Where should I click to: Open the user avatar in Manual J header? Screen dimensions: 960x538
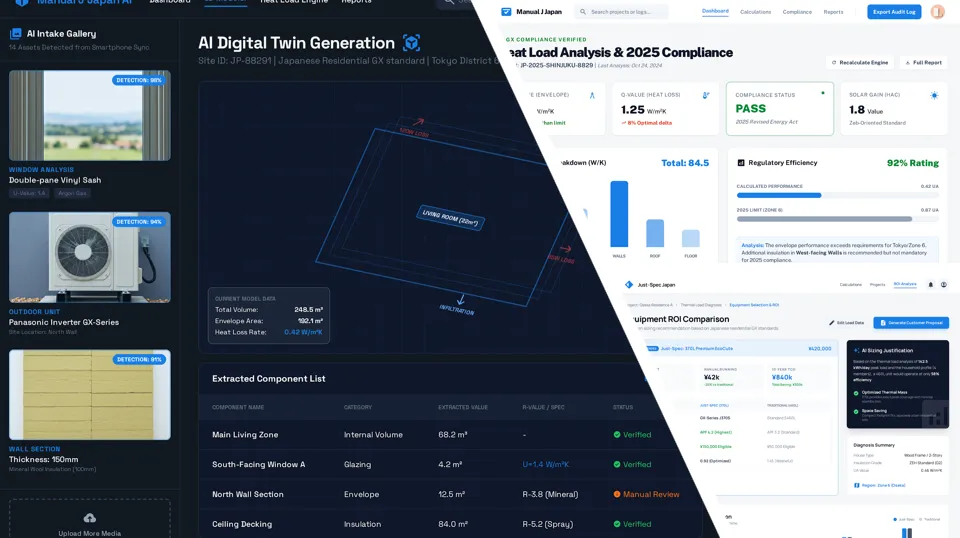[937, 12]
